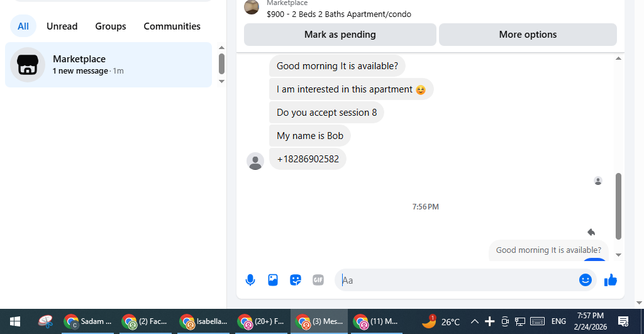This screenshot has width=644, height=334.
Task: Send a thumbs up like
Action: click(x=610, y=280)
